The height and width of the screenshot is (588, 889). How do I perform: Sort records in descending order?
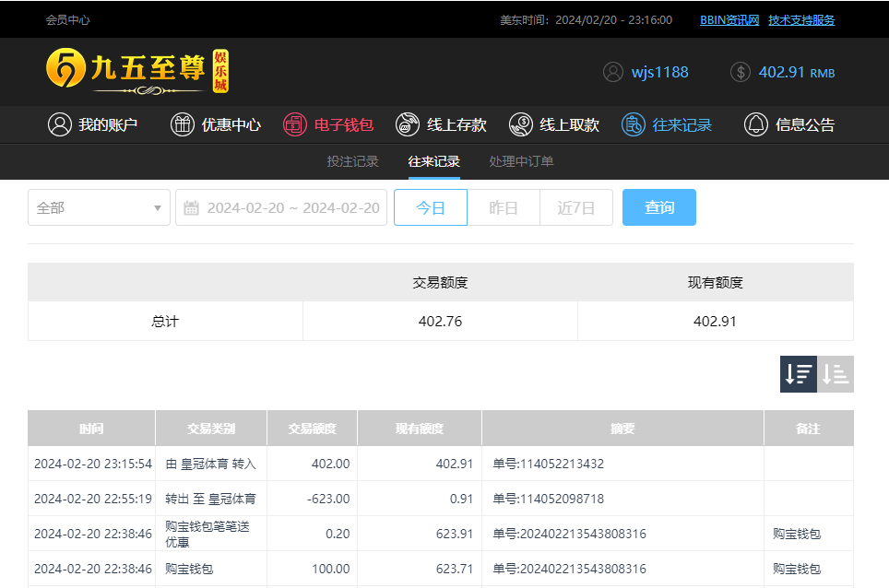[x=799, y=374]
